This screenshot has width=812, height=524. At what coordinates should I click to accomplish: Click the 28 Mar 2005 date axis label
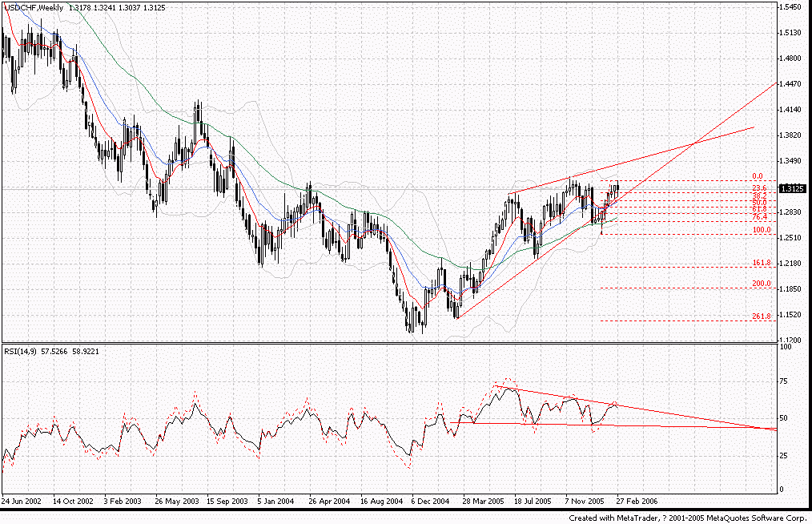pos(482,500)
